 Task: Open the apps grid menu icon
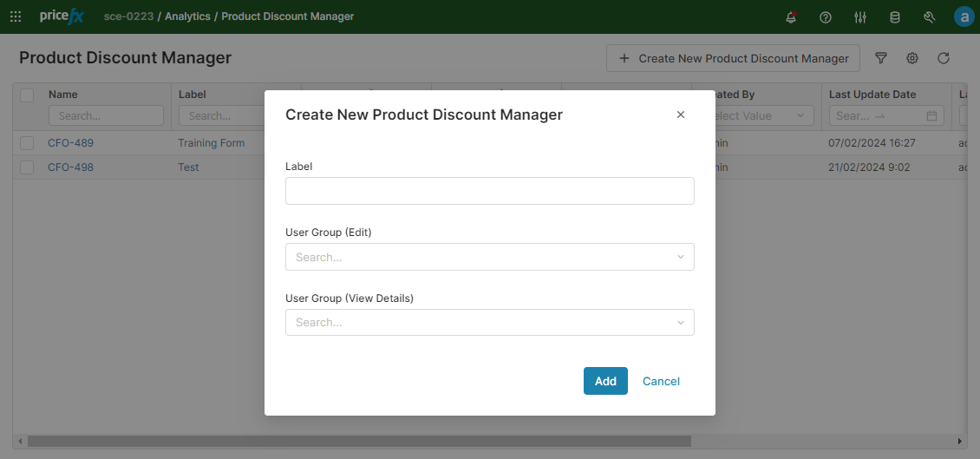[16, 16]
